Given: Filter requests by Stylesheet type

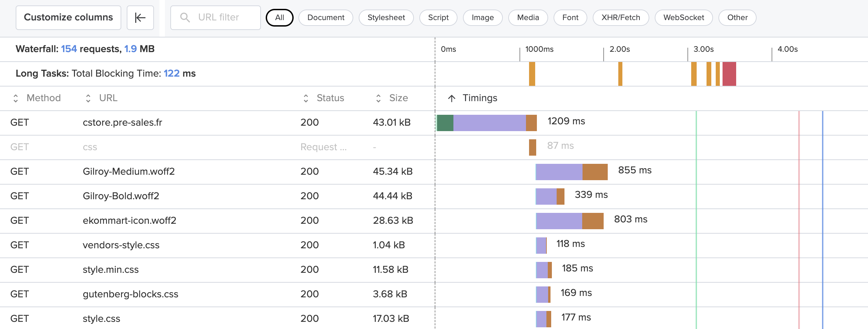Looking at the screenshot, I should click(386, 18).
